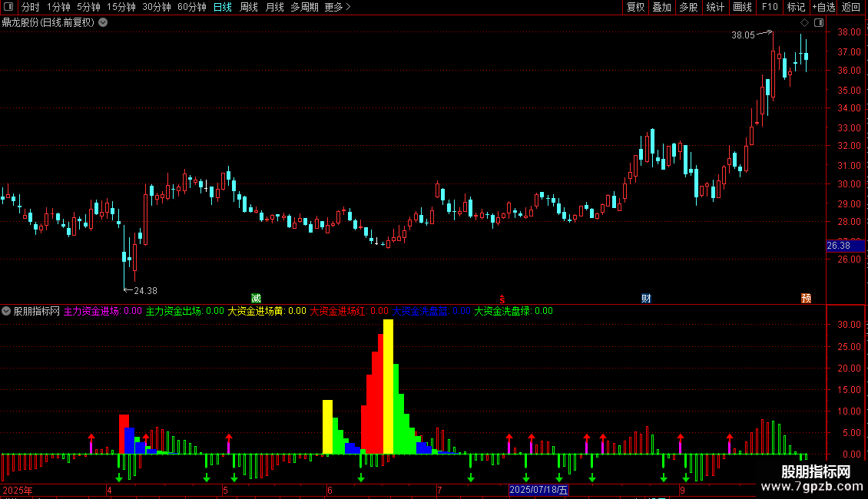Click the 2025/07/18/五 date label

(x=538, y=490)
